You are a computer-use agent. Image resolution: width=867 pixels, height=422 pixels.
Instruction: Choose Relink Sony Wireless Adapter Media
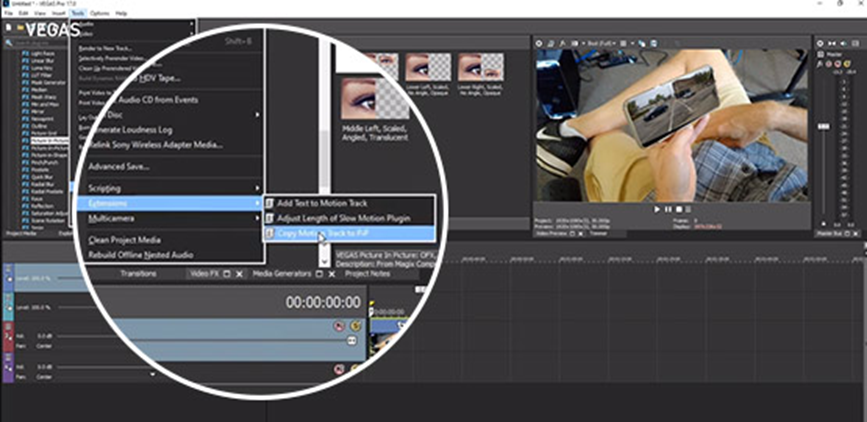pyautogui.click(x=156, y=145)
